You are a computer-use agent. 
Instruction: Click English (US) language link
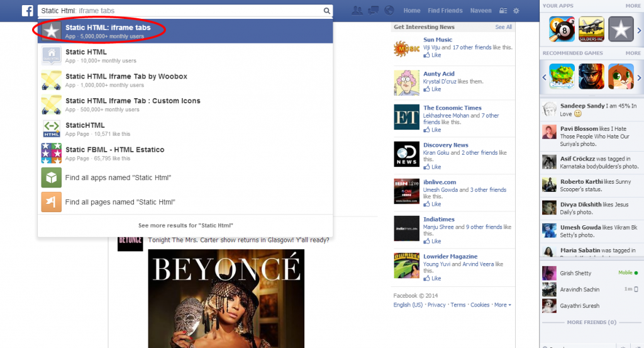pos(408,305)
